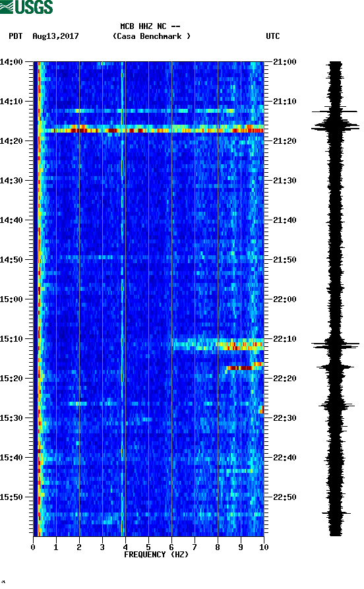
Task: Click the 15:40 PDT time label
Action: (x=11, y=458)
